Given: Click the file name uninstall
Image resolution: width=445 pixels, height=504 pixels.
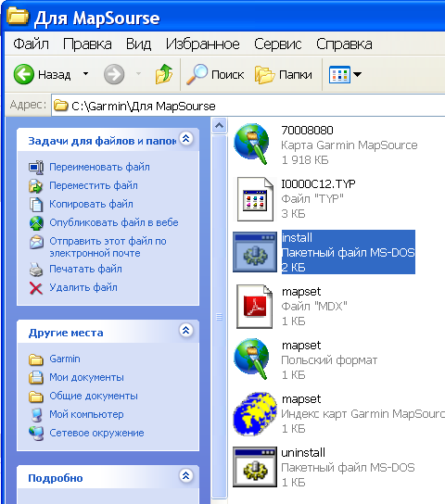Looking at the screenshot, I should pyautogui.click(x=303, y=452).
